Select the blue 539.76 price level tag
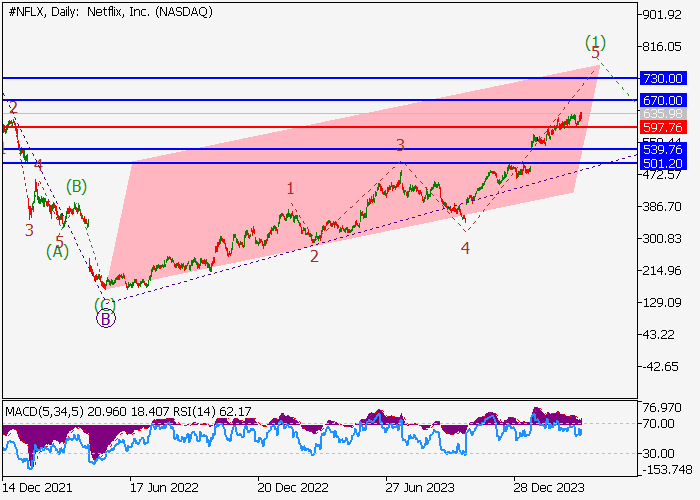Screen dimensions: 700x500 [663, 150]
